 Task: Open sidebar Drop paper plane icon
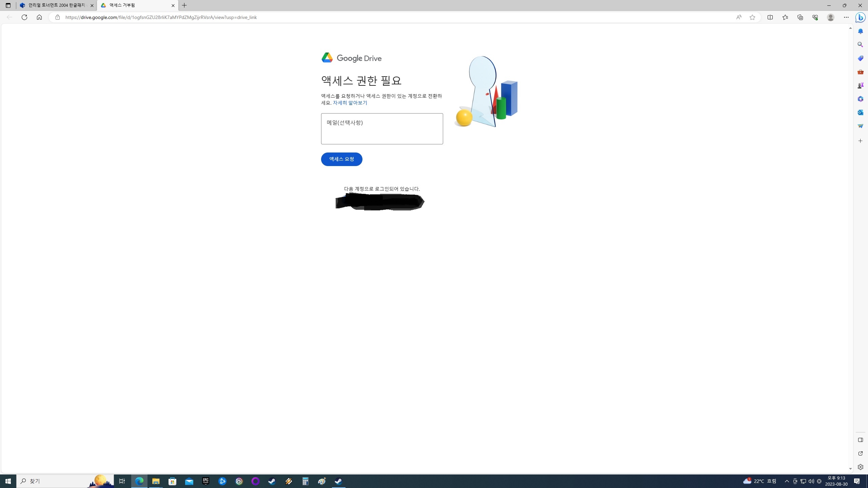tap(860, 126)
